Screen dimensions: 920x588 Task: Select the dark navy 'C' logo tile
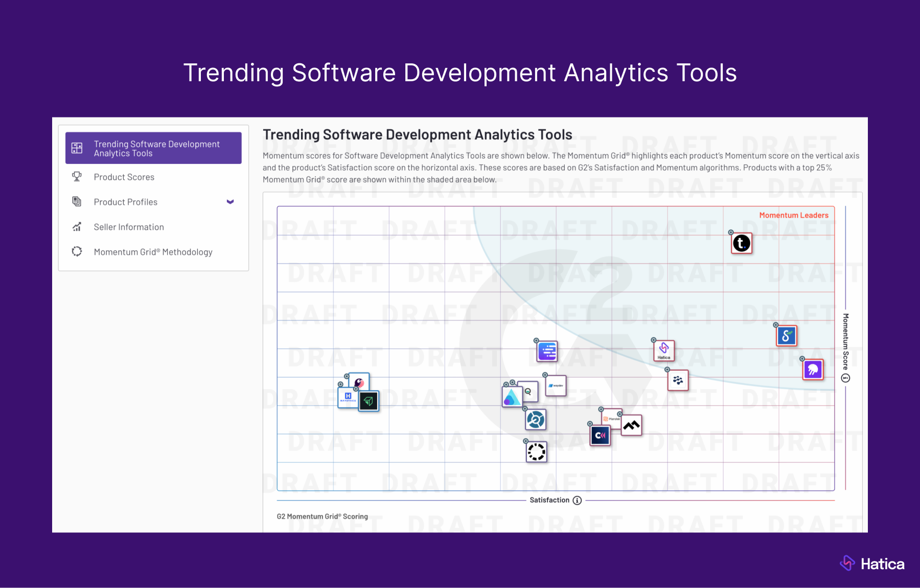point(601,435)
